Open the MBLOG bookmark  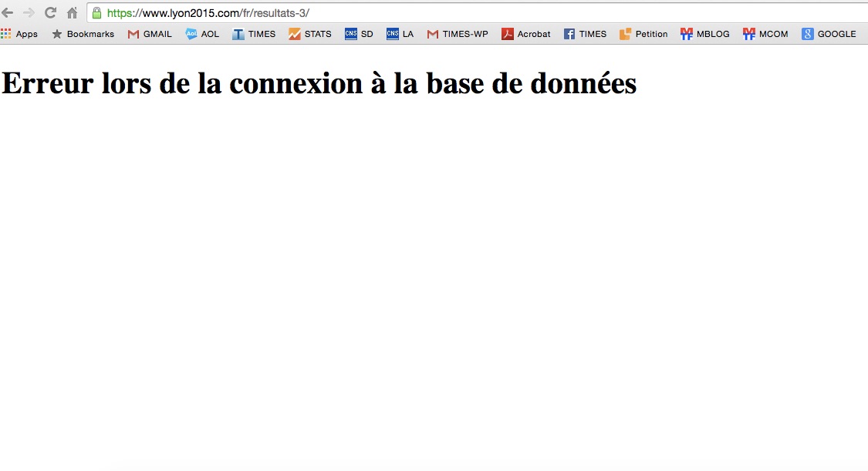tap(704, 34)
